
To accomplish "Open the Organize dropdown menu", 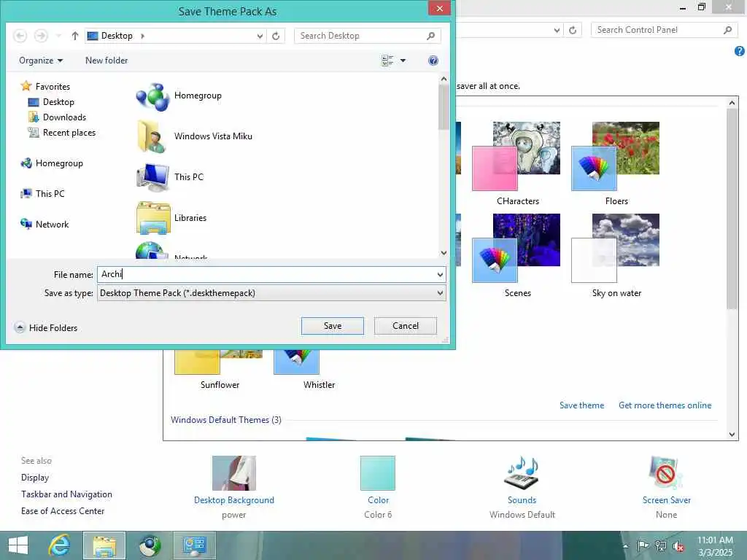I will (x=41, y=61).
